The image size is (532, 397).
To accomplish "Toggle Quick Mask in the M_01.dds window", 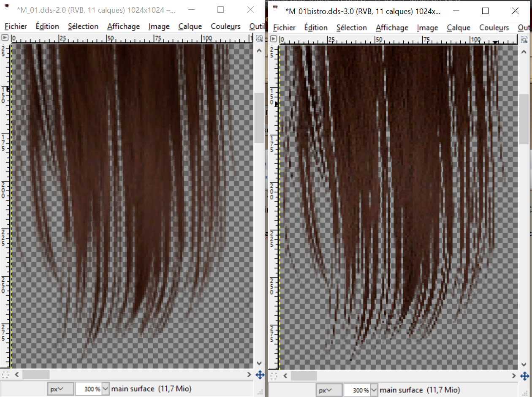I will [5, 375].
